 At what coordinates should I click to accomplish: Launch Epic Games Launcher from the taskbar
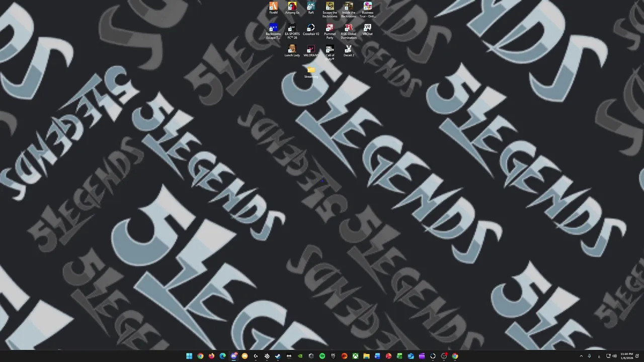(x=333, y=356)
